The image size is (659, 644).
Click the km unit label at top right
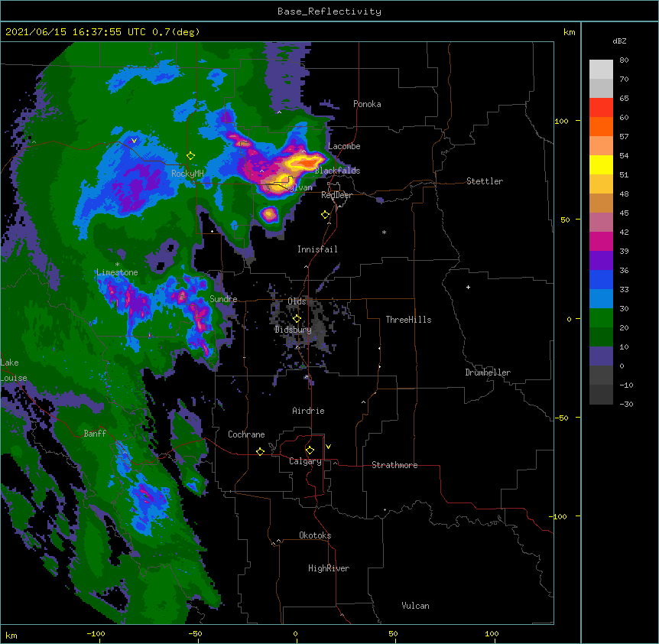click(569, 32)
